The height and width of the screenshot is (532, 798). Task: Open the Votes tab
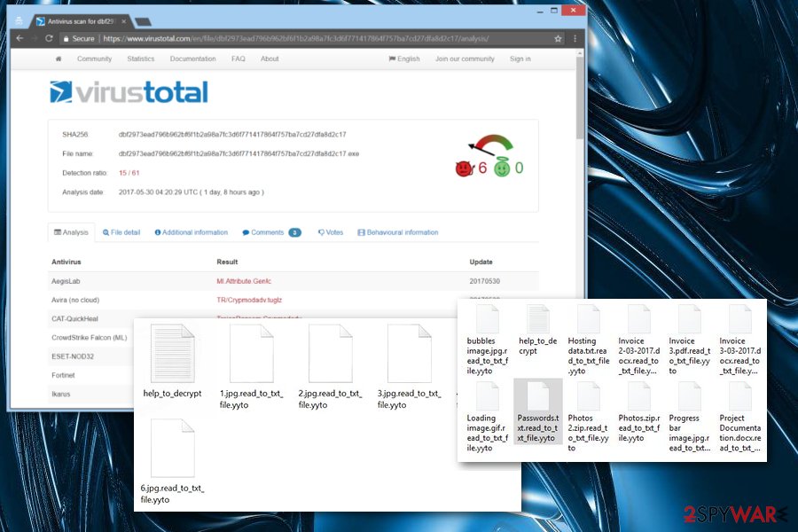tap(331, 232)
